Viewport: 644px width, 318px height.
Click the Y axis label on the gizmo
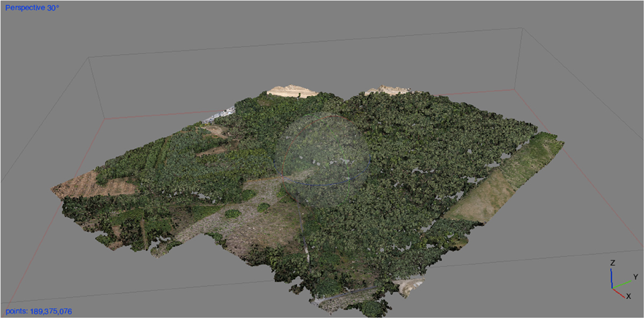coord(635,277)
